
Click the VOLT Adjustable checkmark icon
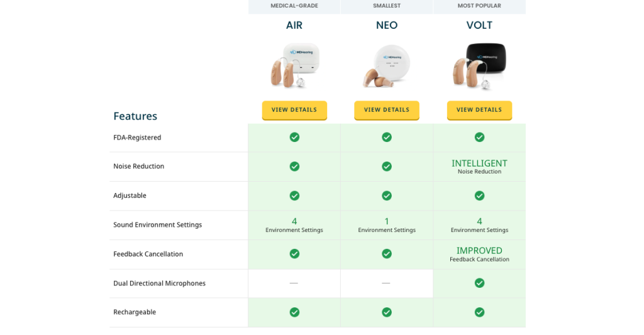tap(479, 195)
